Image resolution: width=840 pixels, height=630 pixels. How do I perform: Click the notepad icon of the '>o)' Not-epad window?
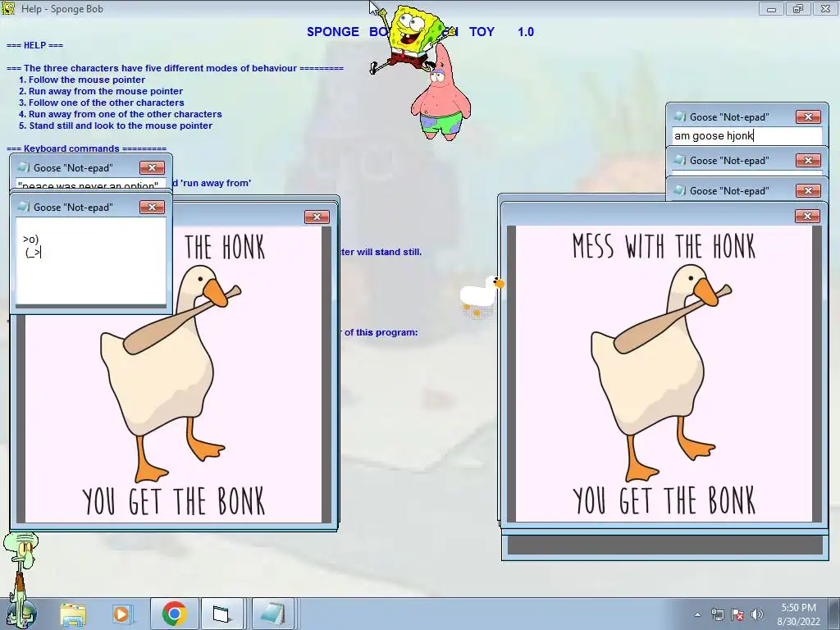tap(24, 207)
